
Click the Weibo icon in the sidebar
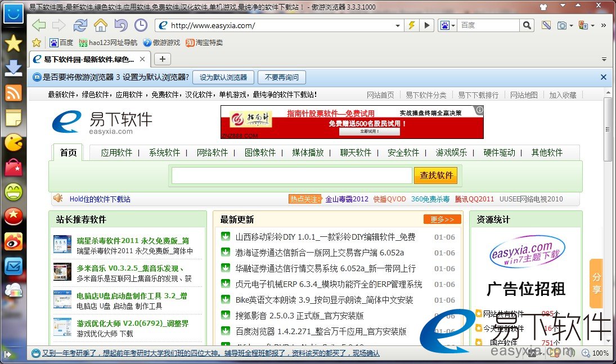13,241
